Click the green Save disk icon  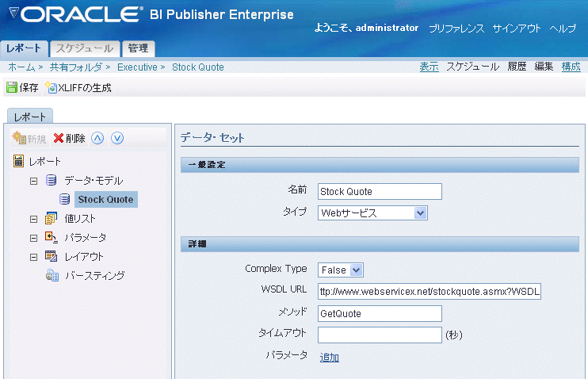click(x=12, y=87)
